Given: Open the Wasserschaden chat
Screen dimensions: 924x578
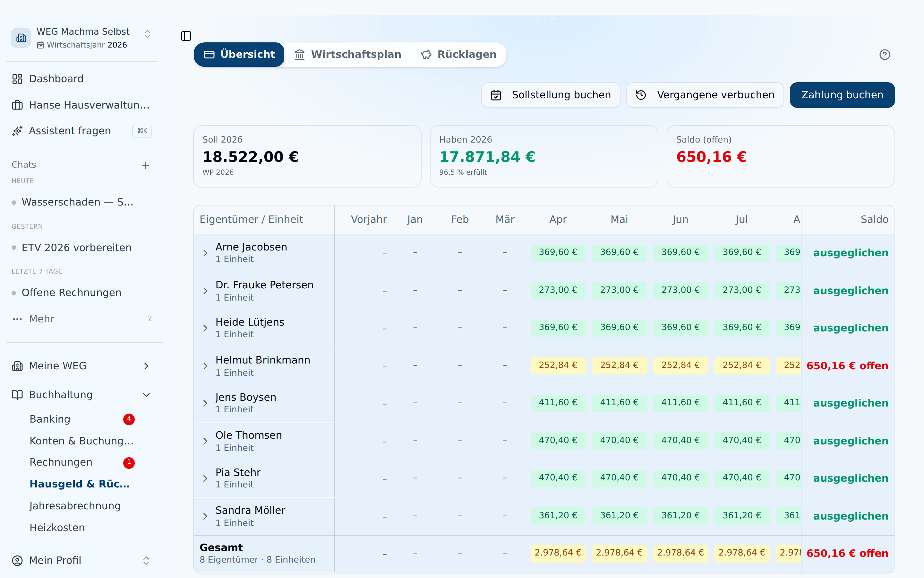Looking at the screenshot, I should pyautogui.click(x=78, y=202).
